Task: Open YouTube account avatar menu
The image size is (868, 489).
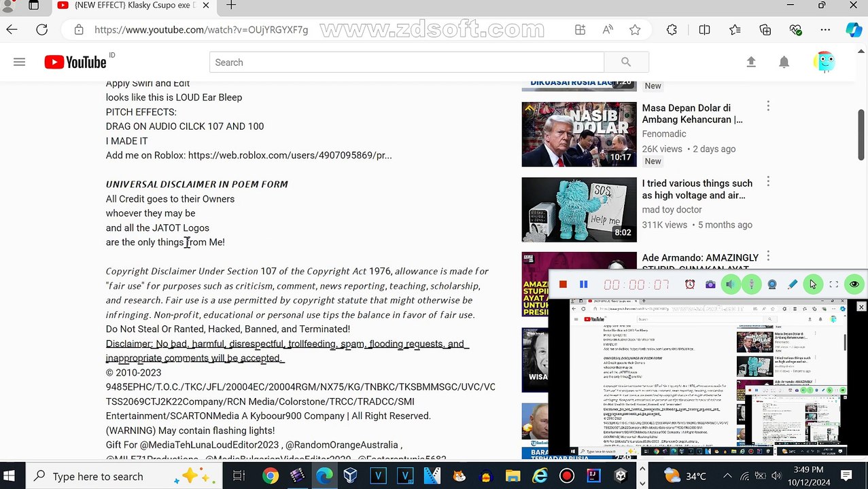Action: pyautogui.click(x=824, y=62)
